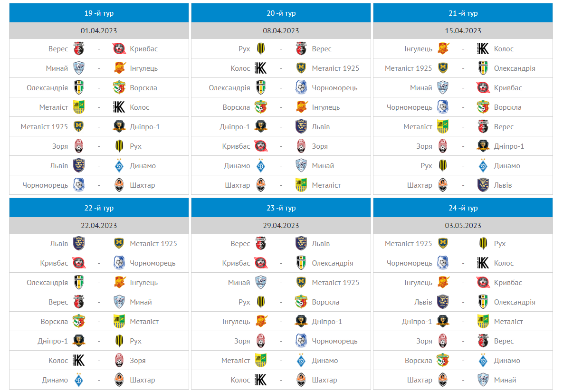Click Zorya logo in round 21 Zorya–Dnipro-1 match
The width and height of the screenshot is (563, 392).
pos(443,146)
